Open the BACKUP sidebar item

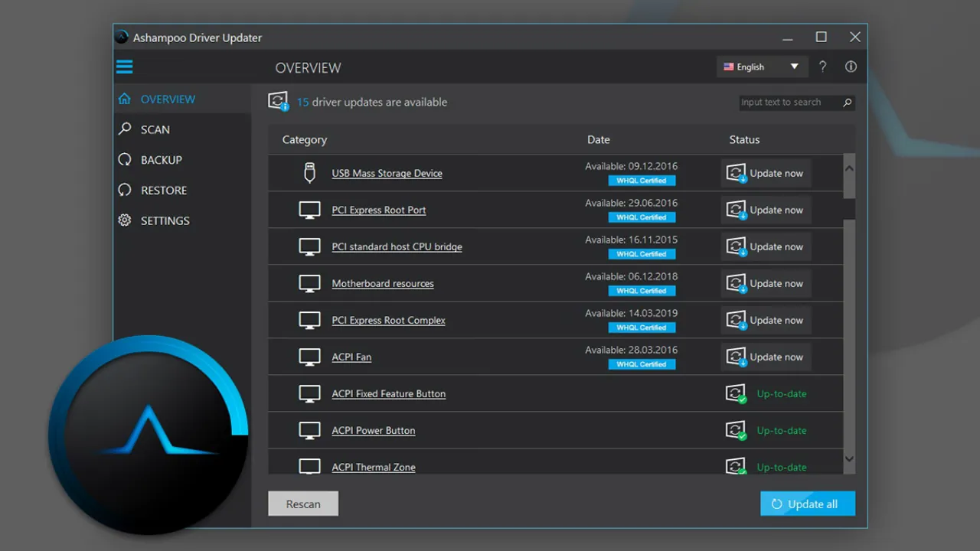point(182,160)
